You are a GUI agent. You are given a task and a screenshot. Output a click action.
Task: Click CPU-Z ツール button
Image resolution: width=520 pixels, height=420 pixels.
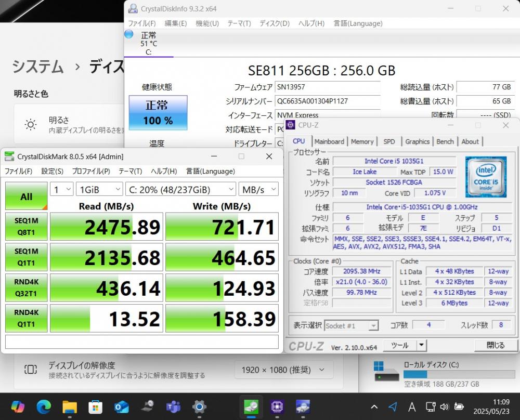399,345
